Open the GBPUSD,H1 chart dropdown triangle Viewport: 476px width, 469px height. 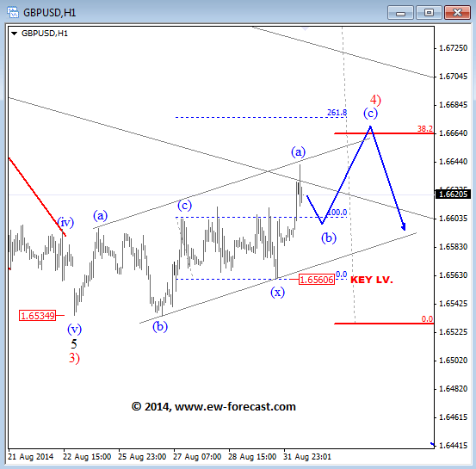click(14, 34)
